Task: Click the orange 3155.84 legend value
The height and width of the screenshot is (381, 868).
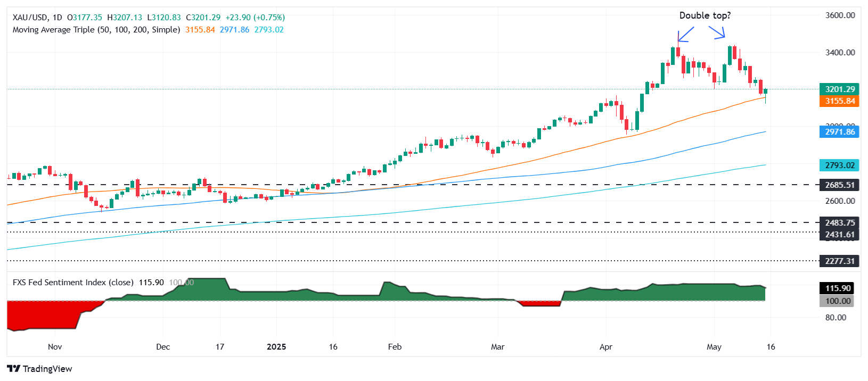Action: click(x=200, y=30)
